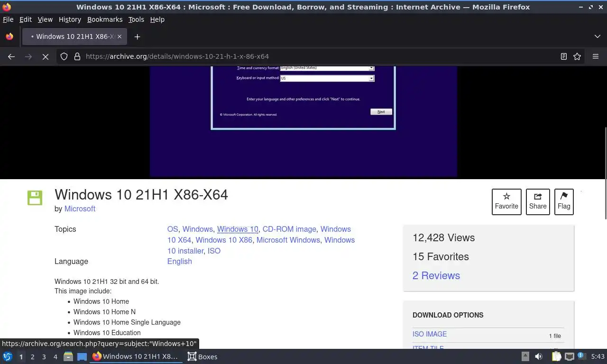Click the Windows 10 21H1 X86-X64 title
The width and height of the screenshot is (607, 364).
pos(141,195)
